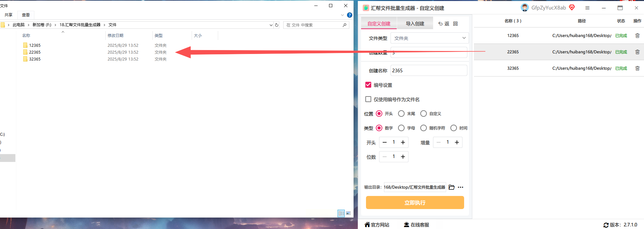Screen dimensions: 644x229
Task: Open output directory folder icon
Action: [452, 187]
